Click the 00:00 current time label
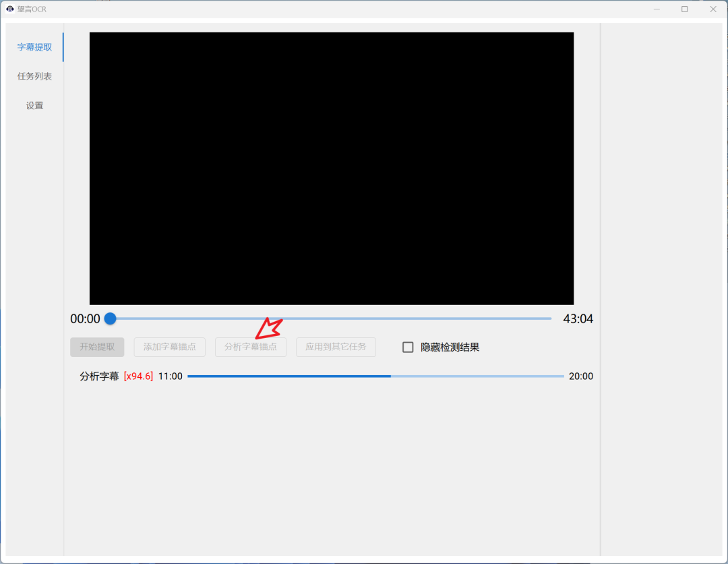The image size is (728, 564). point(85,319)
